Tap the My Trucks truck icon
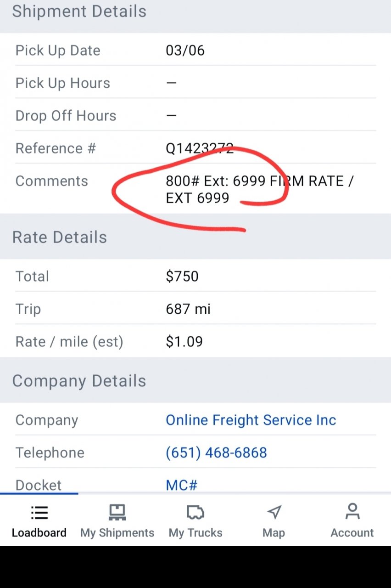This screenshot has width=391, height=588. 195,513
